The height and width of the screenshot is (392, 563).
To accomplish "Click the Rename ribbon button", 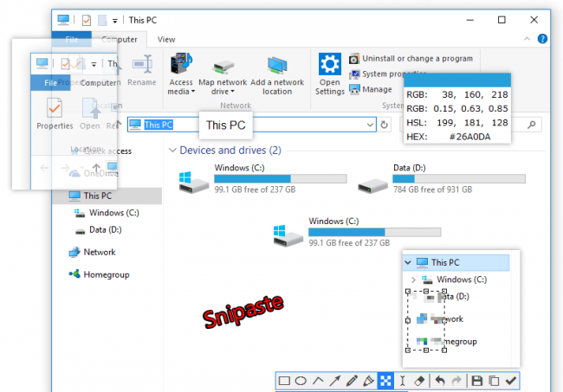I will 142,71.
